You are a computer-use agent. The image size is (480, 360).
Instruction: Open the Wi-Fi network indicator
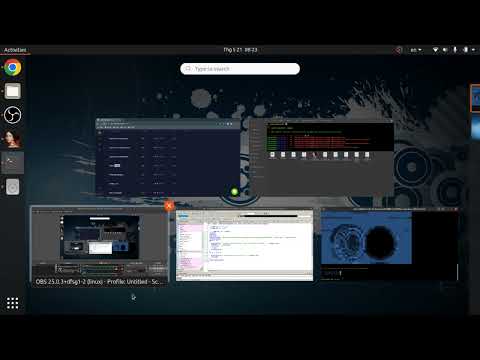tap(435, 50)
